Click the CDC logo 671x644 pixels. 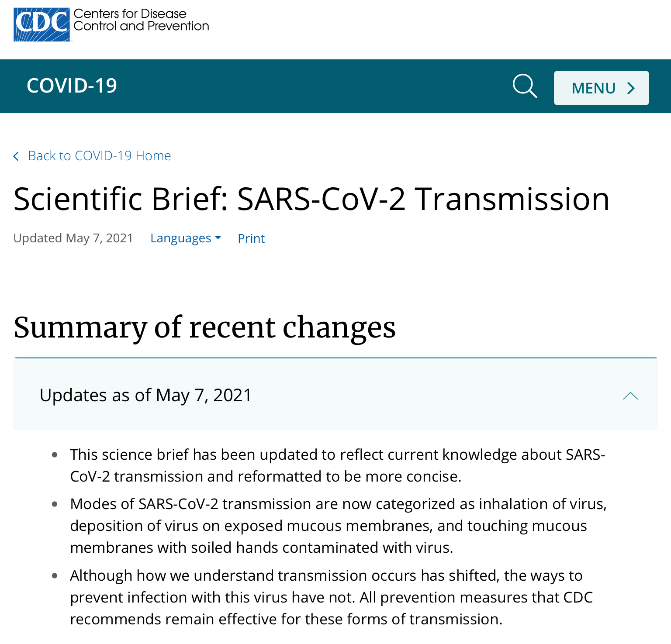[42, 24]
